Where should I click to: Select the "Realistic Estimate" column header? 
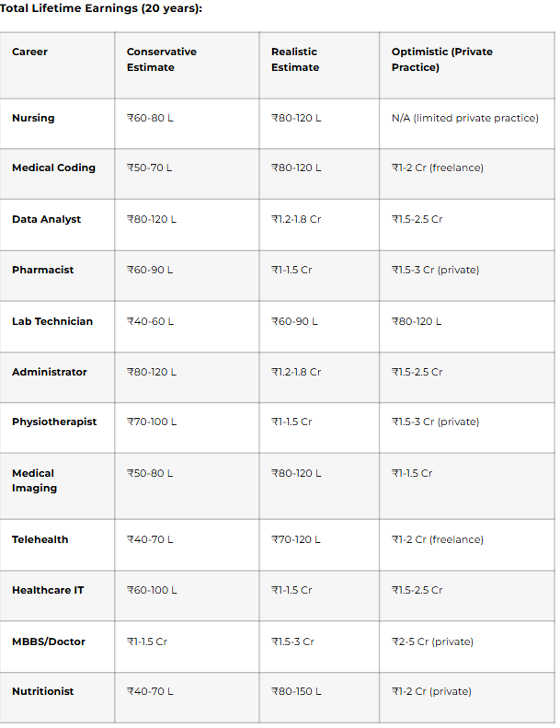click(x=295, y=59)
